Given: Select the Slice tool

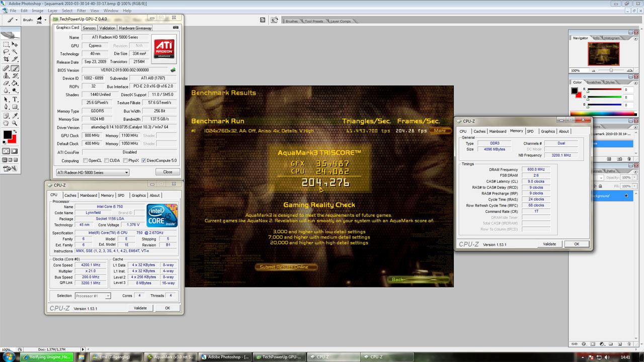Looking at the screenshot, I should click(x=15, y=59).
